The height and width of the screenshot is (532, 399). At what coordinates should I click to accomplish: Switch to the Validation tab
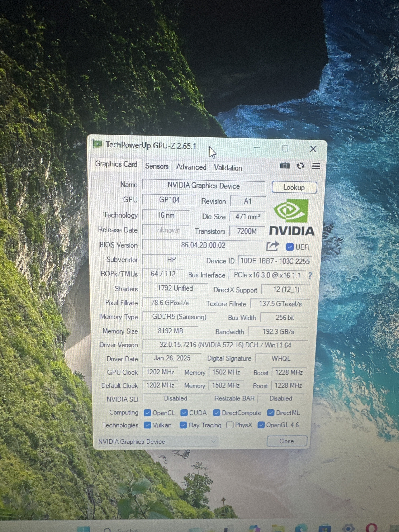(228, 168)
